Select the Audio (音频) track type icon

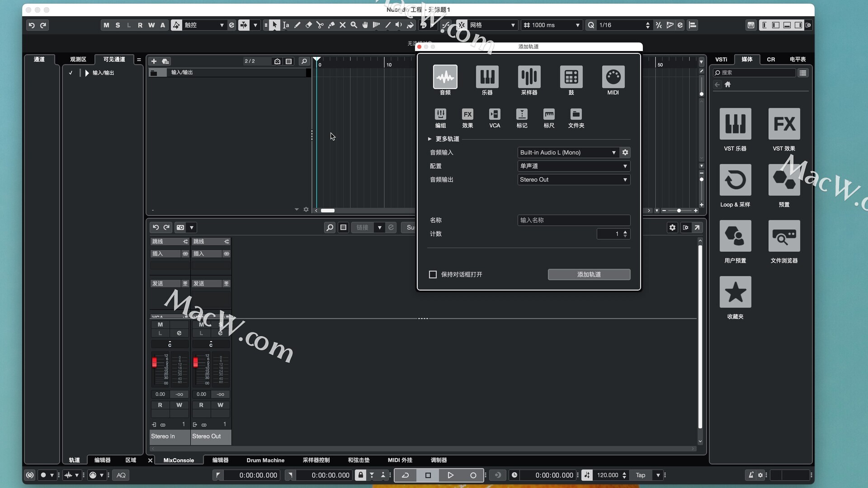[445, 77]
